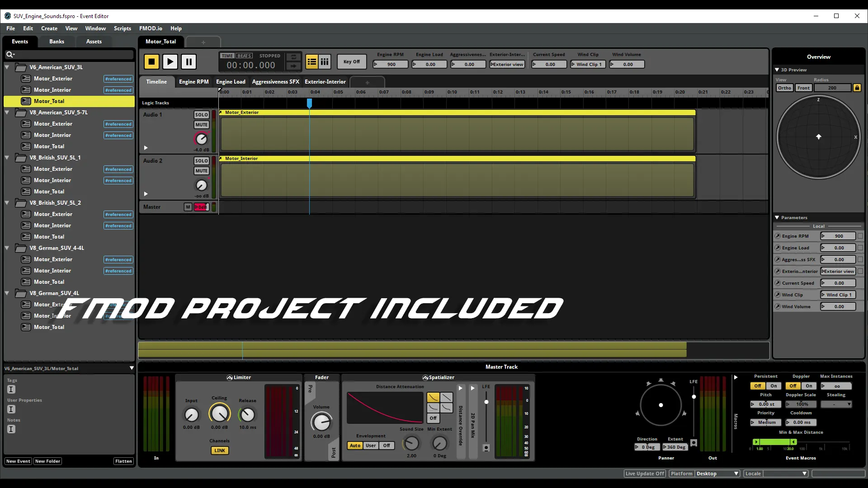This screenshot has height=488, width=868.
Task: Switch to list track view icon
Action: pos(311,61)
